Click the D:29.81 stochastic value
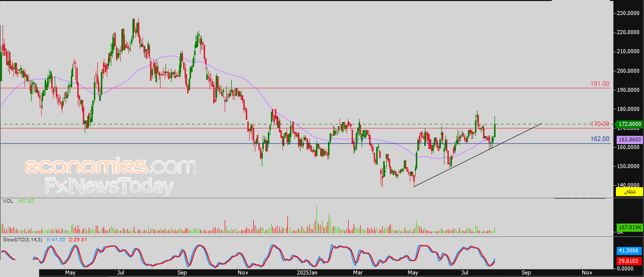Image resolution: width=644 pixels, height=277 pixels. point(79,240)
